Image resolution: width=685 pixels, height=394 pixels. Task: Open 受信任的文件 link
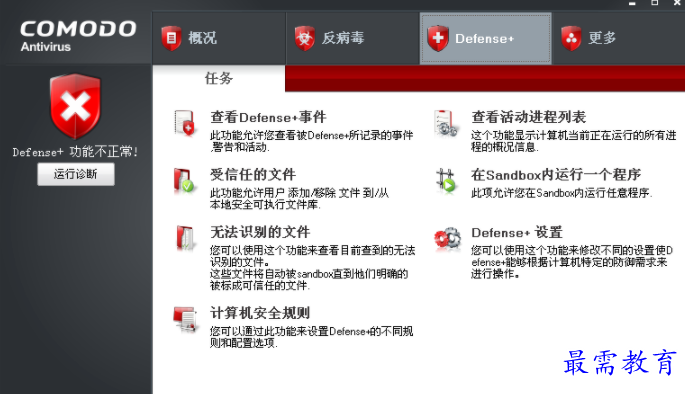(x=253, y=175)
